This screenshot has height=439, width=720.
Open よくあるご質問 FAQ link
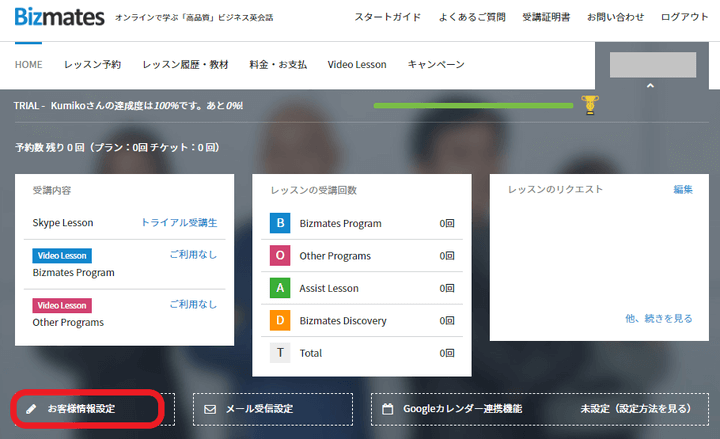point(472,17)
